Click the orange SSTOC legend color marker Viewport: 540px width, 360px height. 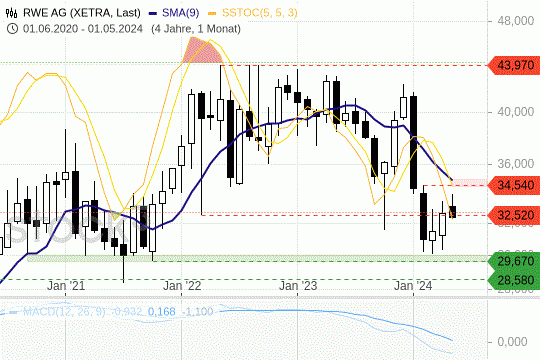(x=212, y=13)
